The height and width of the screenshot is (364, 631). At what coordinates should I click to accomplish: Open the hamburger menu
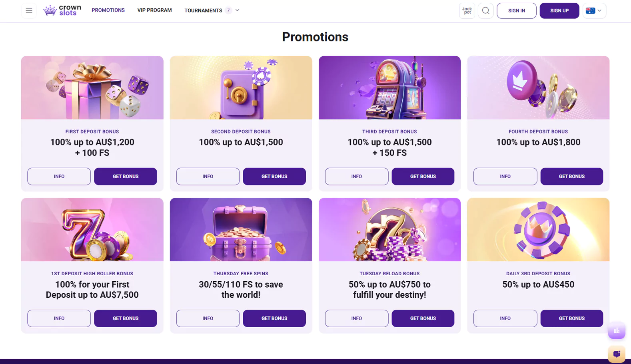tap(29, 11)
